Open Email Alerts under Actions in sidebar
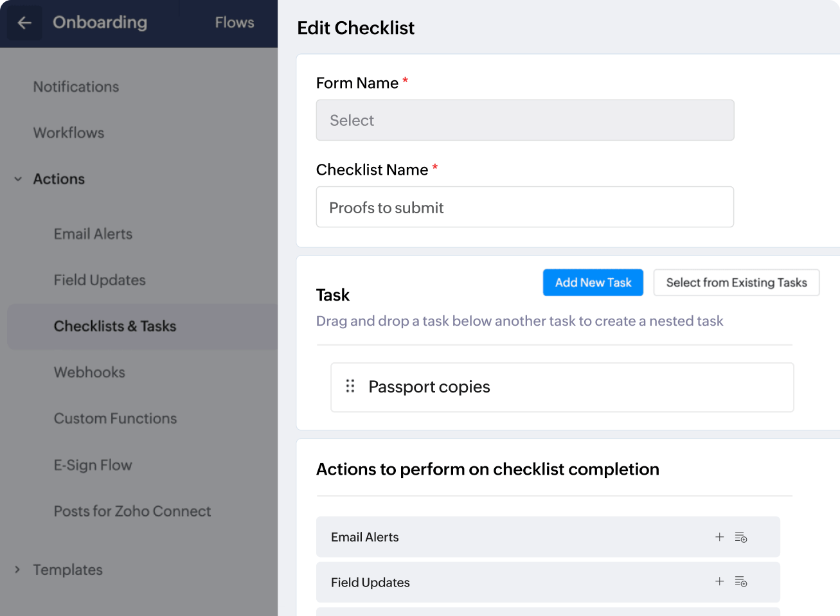Viewport: 840px width, 616px height. (93, 234)
